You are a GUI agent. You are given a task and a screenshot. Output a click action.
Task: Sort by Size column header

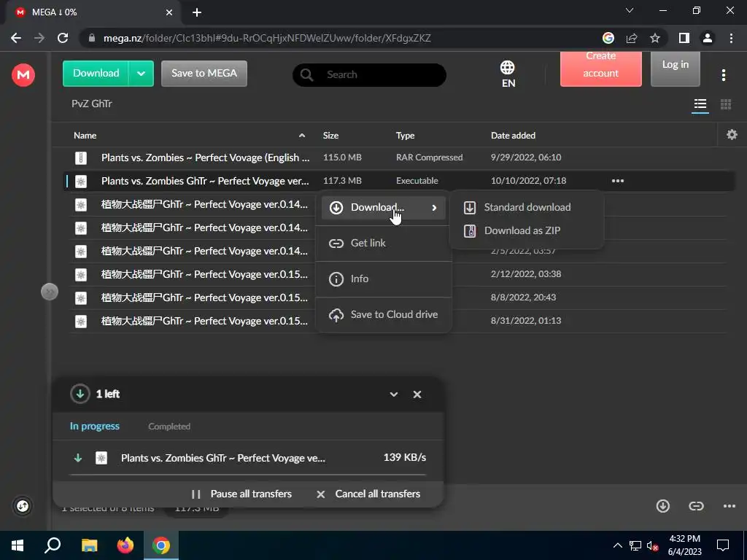[330, 135]
